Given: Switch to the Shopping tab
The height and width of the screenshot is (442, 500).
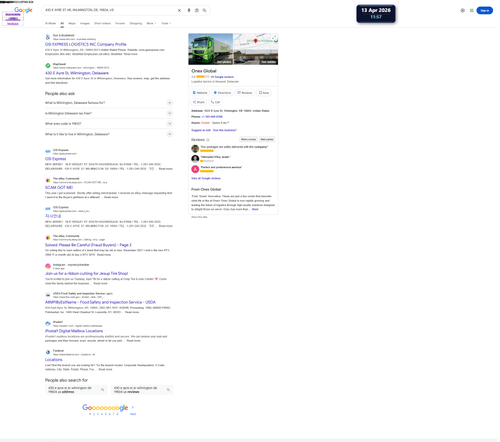Looking at the screenshot, I should [x=136, y=23].
